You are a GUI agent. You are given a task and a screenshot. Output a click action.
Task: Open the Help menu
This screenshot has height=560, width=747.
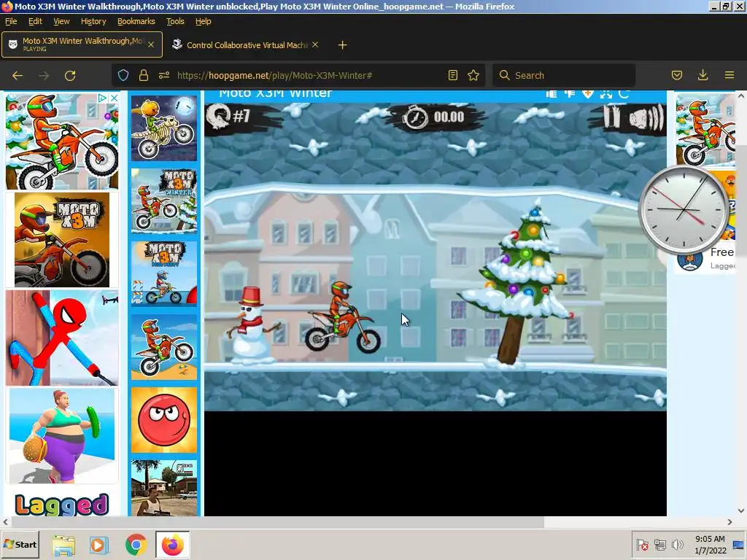tap(204, 21)
